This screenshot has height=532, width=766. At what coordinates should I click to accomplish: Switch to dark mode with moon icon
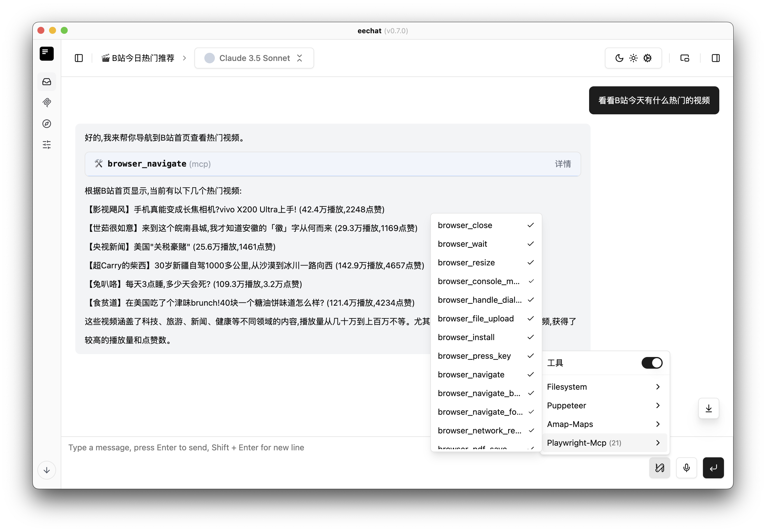619,58
